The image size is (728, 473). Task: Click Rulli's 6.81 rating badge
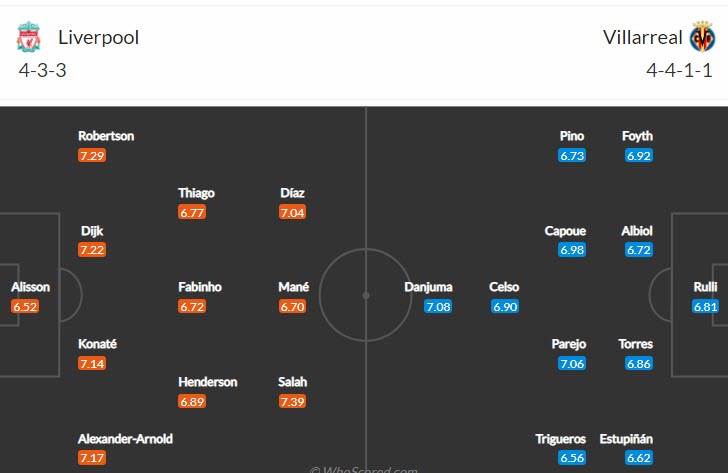pyautogui.click(x=705, y=307)
